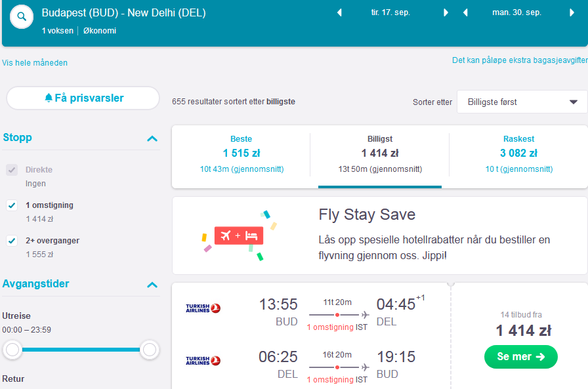Click plane icon on DEL to BUD route
588x389 pixels.
tap(365, 367)
